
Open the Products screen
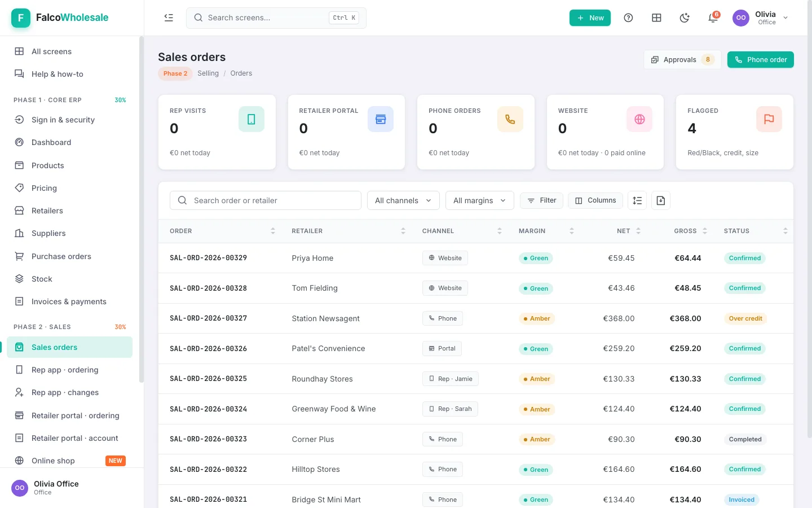pyautogui.click(x=70, y=165)
